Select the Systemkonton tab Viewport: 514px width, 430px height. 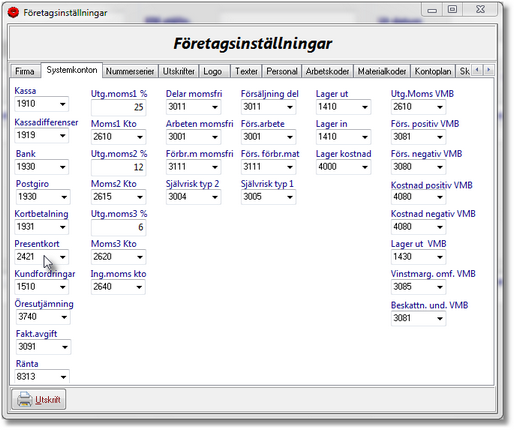[72, 70]
